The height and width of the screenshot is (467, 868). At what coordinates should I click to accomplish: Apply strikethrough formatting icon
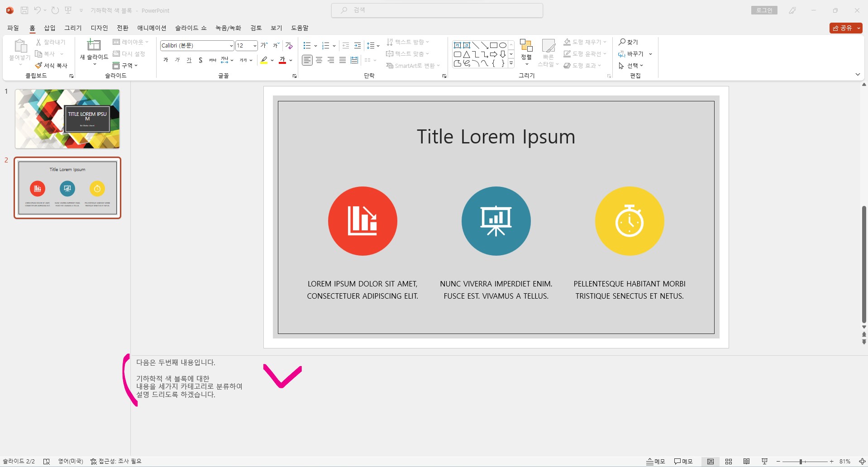click(x=212, y=60)
